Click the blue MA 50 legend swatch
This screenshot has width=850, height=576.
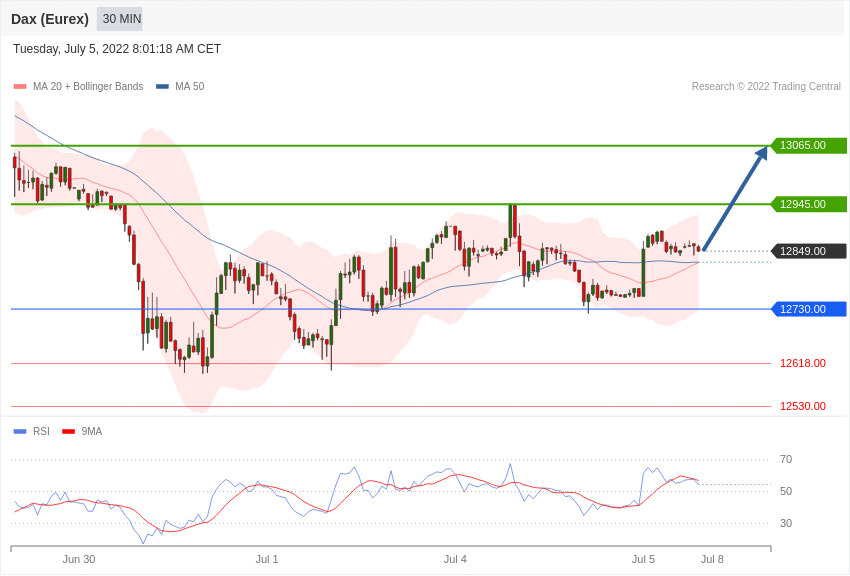pyautogui.click(x=162, y=87)
